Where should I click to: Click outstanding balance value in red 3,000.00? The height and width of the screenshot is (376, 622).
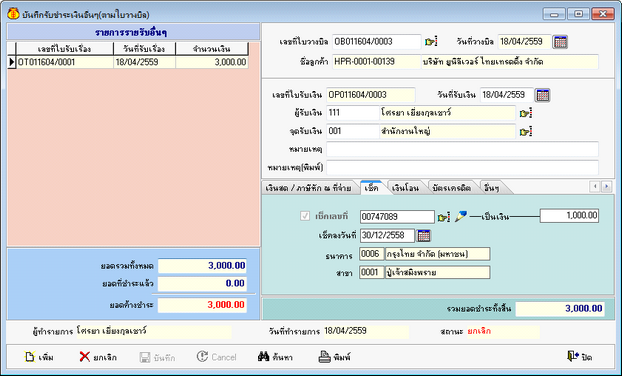pyautogui.click(x=202, y=305)
